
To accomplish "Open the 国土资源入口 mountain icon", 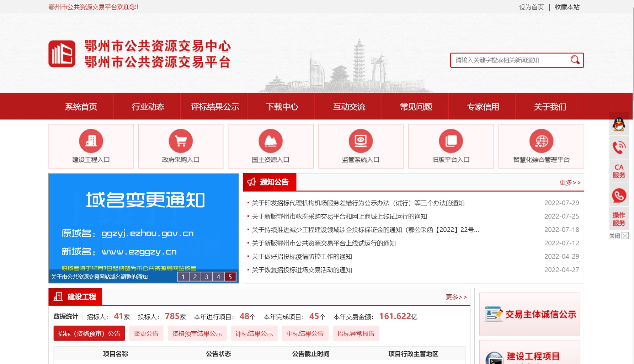I will (271, 141).
